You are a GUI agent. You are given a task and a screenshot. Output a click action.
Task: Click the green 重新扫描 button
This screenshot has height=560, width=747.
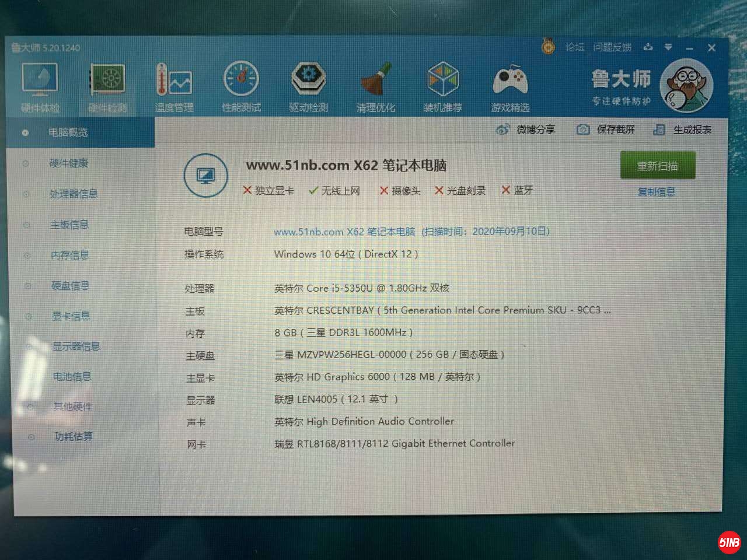[x=657, y=166]
